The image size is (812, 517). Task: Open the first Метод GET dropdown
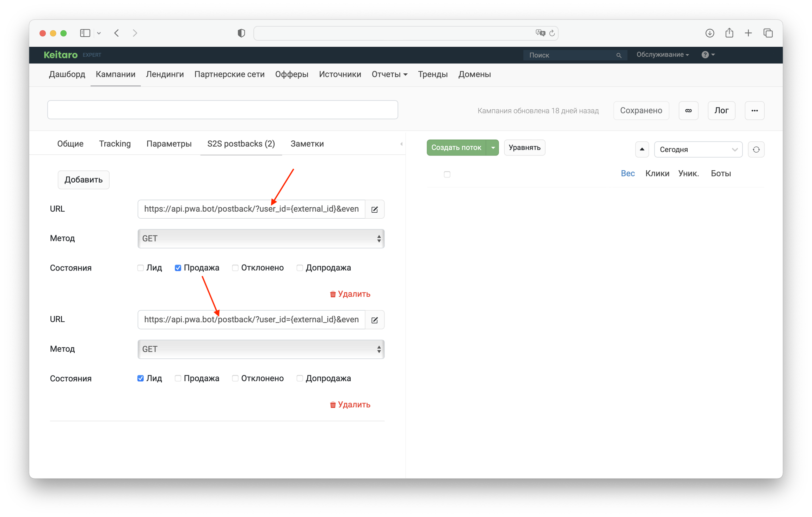click(x=261, y=239)
